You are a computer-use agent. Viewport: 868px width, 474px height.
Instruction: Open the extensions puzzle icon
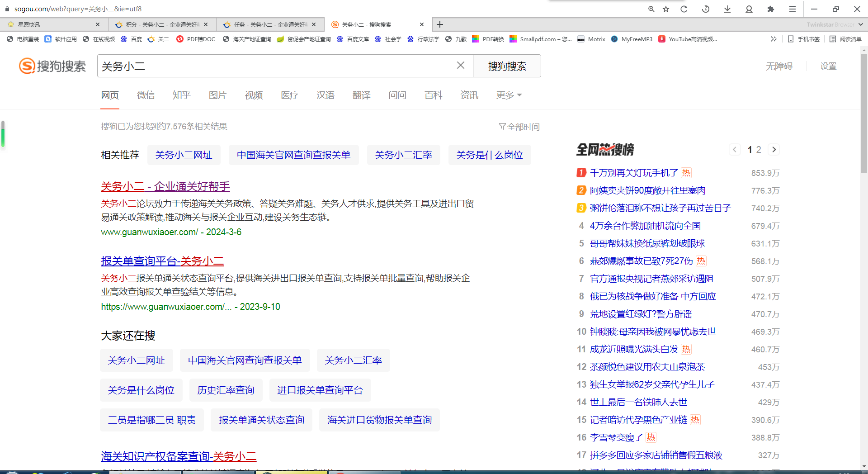pos(771,9)
